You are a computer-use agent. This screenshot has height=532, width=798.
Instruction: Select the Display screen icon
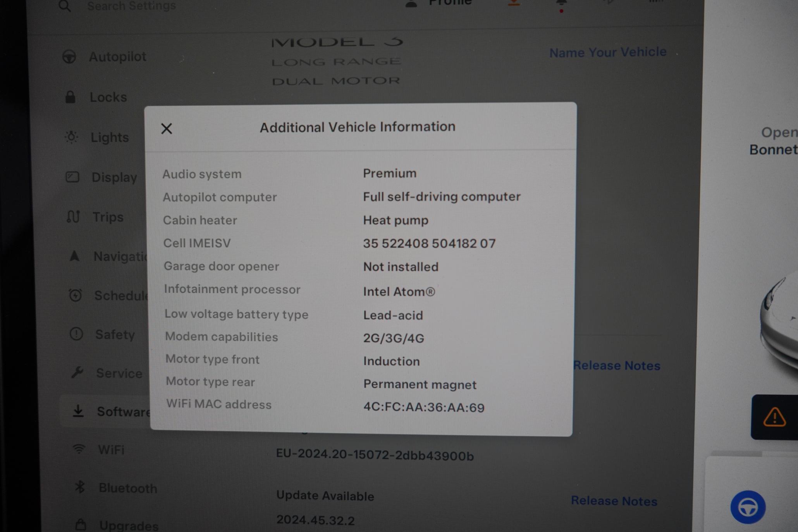click(72, 177)
